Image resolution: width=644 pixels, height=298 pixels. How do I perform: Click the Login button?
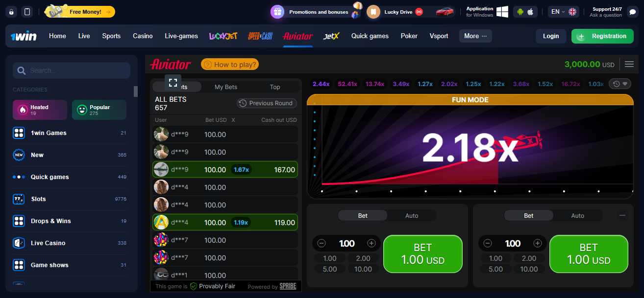click(x=551, y=36)
